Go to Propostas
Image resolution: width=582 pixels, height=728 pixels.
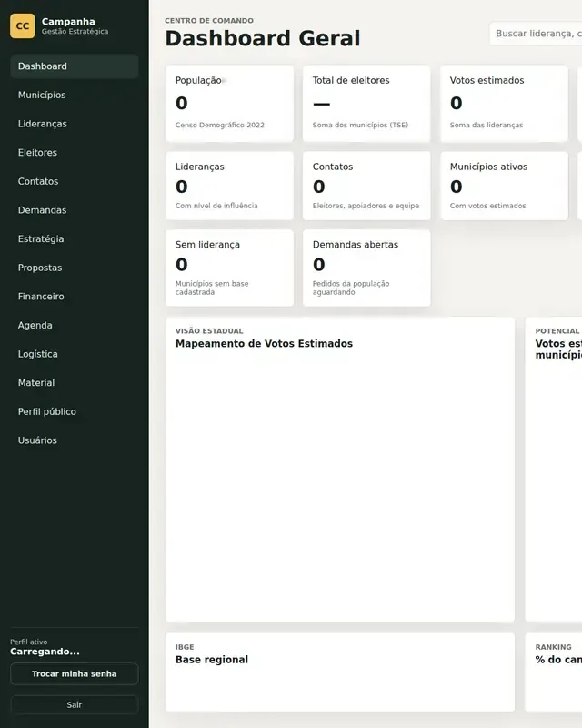coord(75,268)
